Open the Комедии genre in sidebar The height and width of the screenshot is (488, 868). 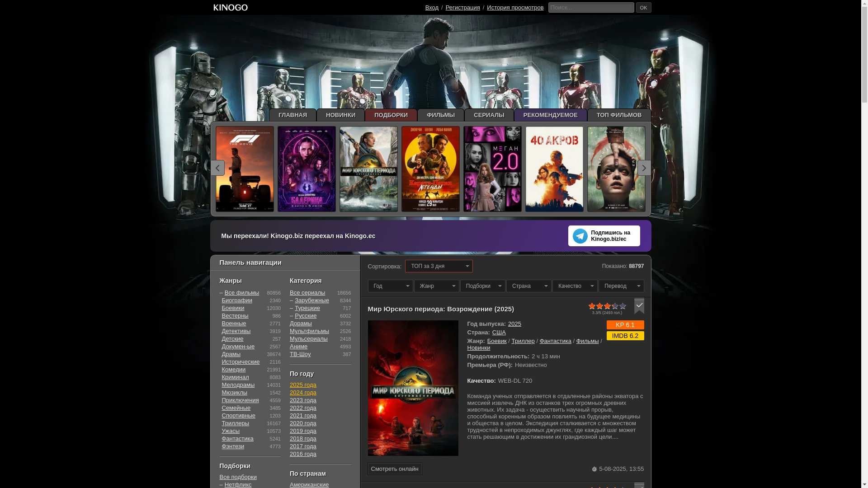point(234,370)
